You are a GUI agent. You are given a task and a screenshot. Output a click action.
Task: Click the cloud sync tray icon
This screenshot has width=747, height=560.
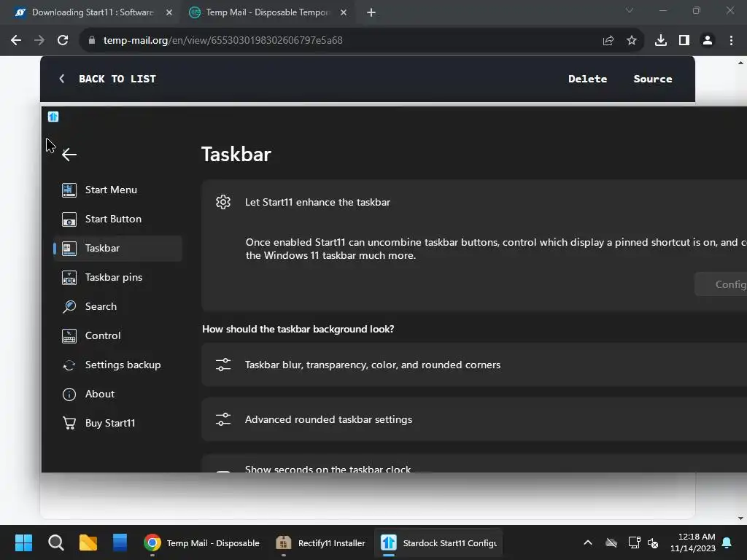click(611, 542)
